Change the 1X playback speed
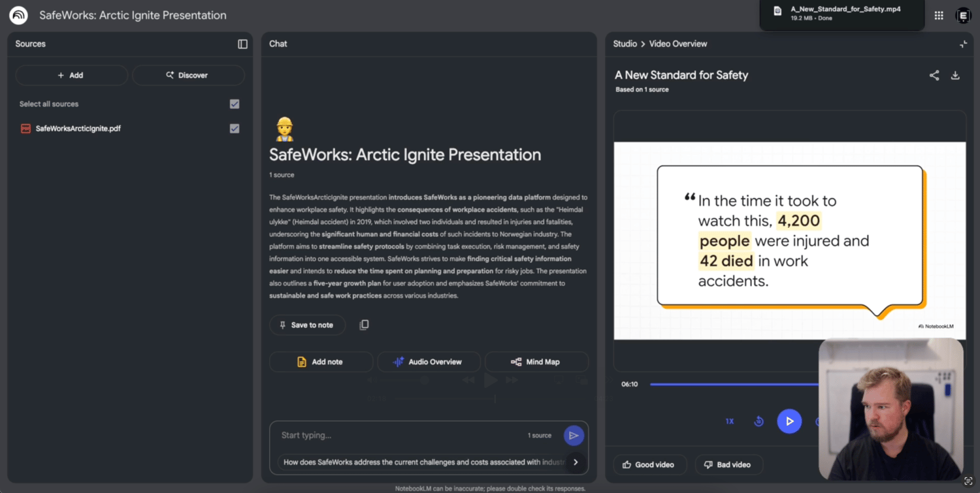The image size is (980, 493). 730,421
